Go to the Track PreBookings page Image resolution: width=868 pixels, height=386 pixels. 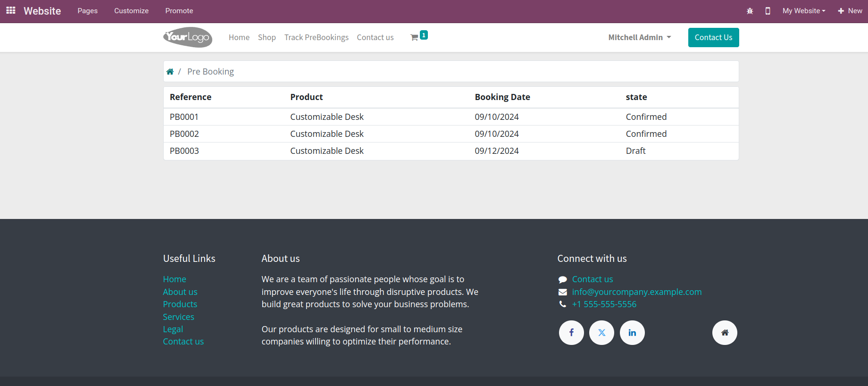click(x=317, y=37)
